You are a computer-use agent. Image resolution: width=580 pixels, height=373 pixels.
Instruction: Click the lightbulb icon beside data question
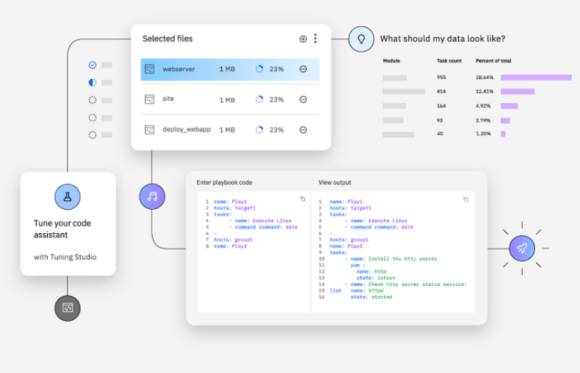pyautogui.click(x=361, y=39)
